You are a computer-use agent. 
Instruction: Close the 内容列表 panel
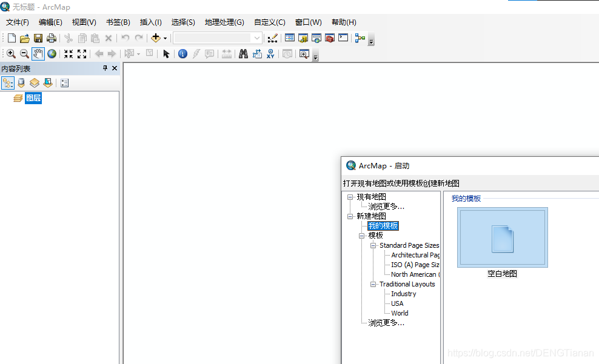(114, 68)
